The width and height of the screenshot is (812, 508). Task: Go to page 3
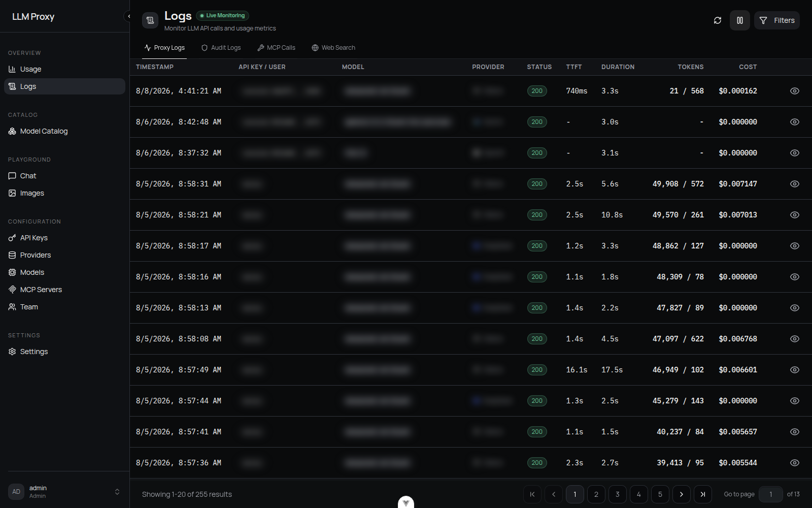[x=618, y=494]
